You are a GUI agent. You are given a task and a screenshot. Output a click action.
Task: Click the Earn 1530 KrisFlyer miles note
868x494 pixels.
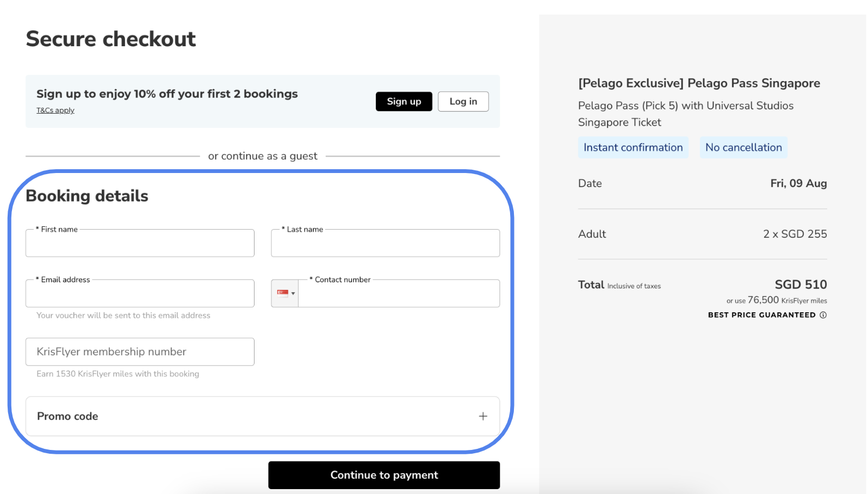point(117,374)
